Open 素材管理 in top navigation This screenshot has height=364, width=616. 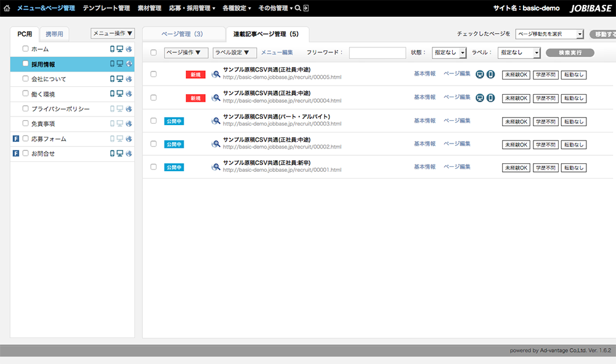[x=150, y=8]
